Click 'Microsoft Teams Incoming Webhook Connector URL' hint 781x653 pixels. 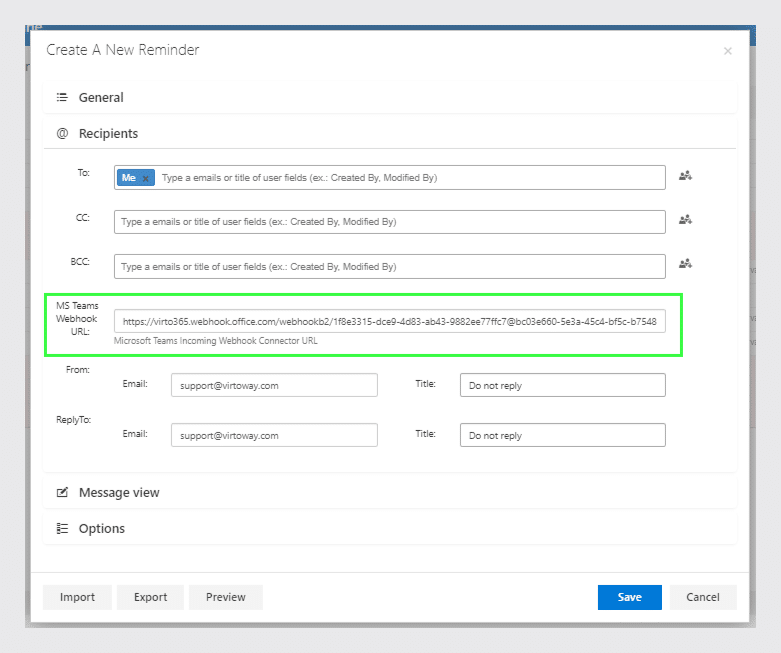pyautogui.click(x=216, y=341)
